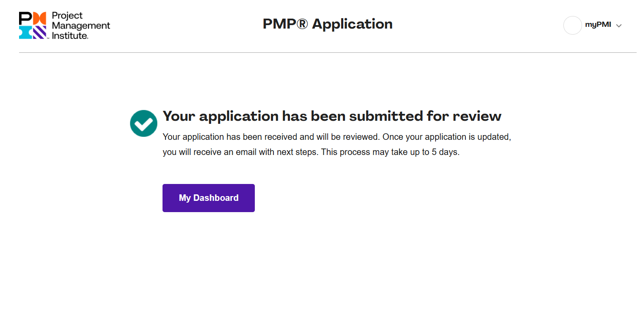Click the "PMP® Application" page title
The width and height of the screenshot is (644, 316).
328,24
